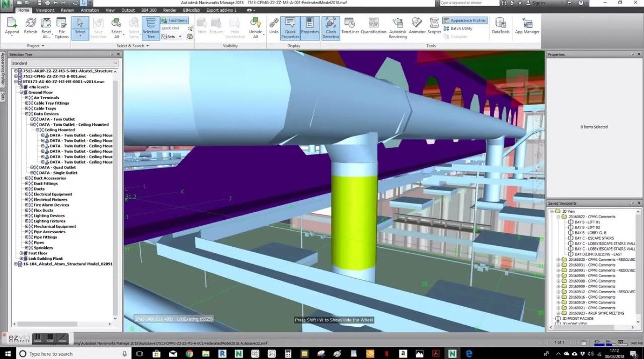The width and height of the screenshot is (644, 359).
Task: Open the TimeLiner tool
Action: (x=350, y=27)
